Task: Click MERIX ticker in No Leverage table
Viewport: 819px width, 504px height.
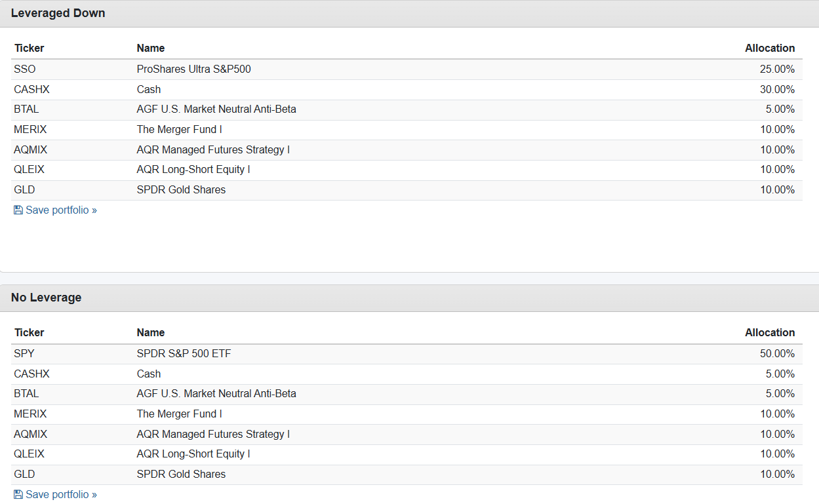Action: point(30,414)
